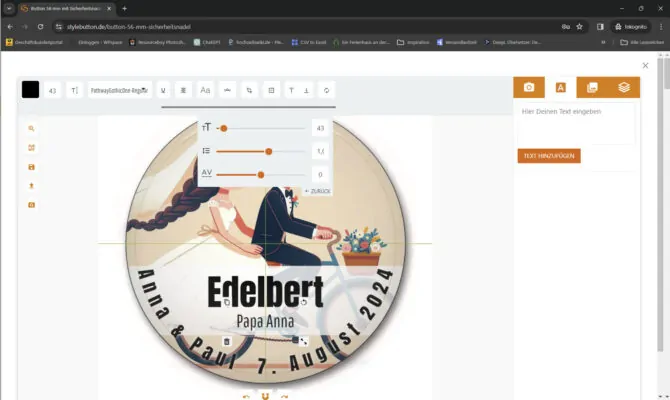Click the save disk icon in left sidebar

pos(31,167)
